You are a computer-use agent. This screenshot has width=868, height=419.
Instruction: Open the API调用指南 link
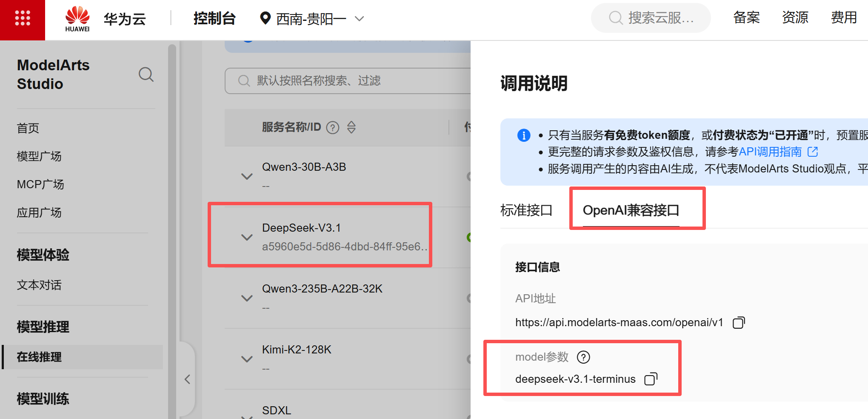coord(770,152)
